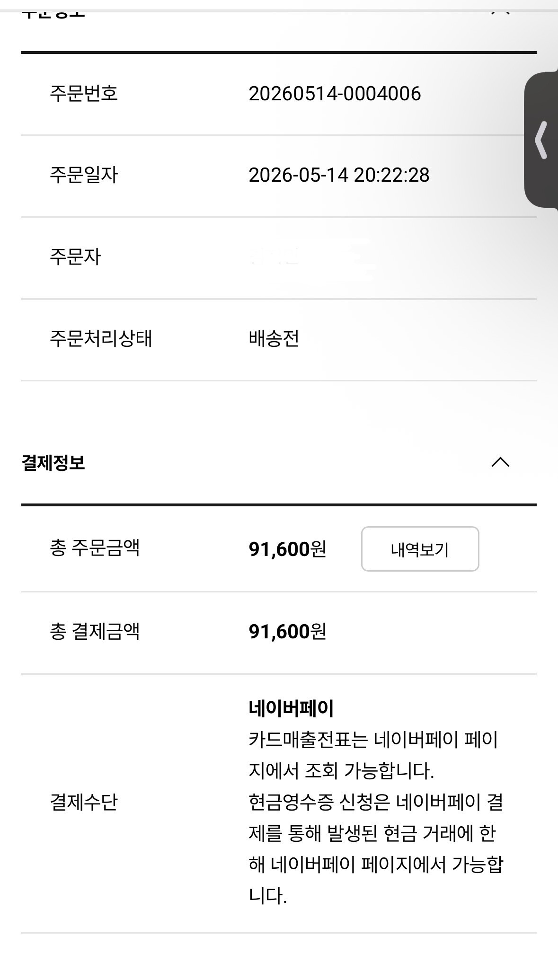Tap the 현금영수증 신청 notice text
558x980 pixels.
pos(376,848)
